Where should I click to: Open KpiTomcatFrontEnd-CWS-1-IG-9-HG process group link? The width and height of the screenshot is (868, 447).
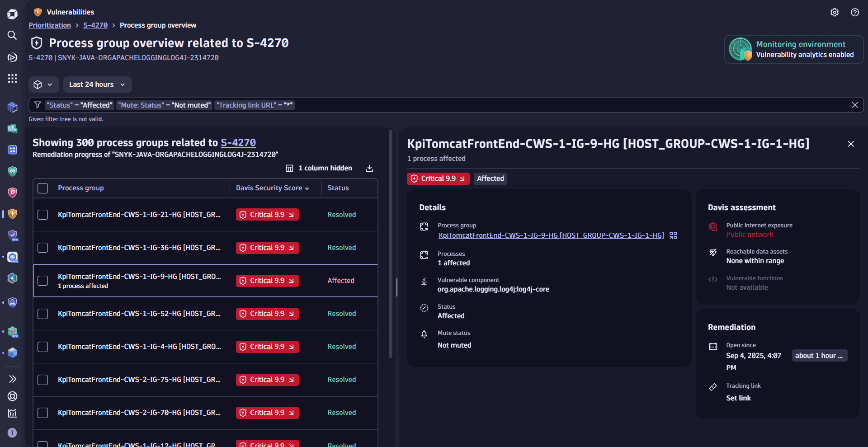pos(551,235)
